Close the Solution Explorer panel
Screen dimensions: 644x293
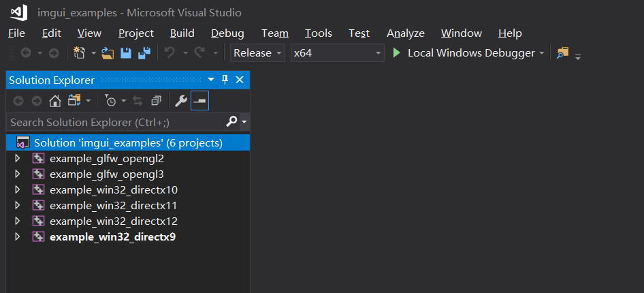pos(240,80)
